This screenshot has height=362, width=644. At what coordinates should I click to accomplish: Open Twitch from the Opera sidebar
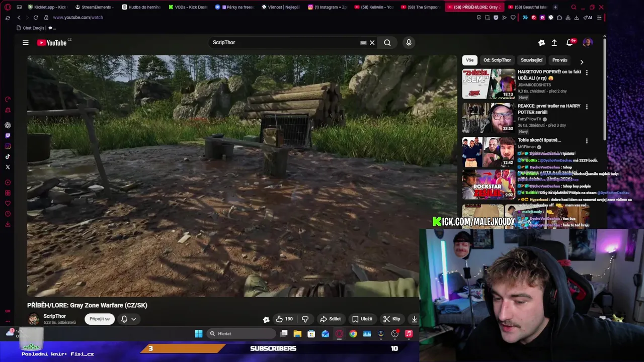[x=8, y=136]
